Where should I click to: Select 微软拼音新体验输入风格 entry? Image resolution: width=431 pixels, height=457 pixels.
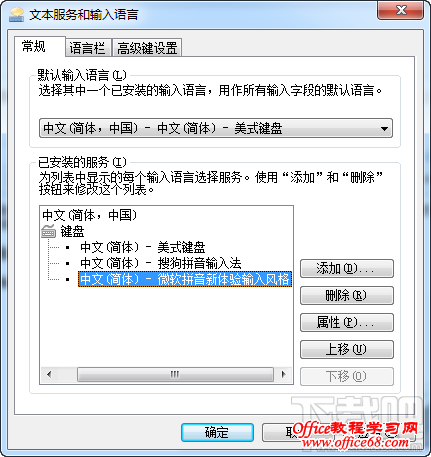coord(185,279)
